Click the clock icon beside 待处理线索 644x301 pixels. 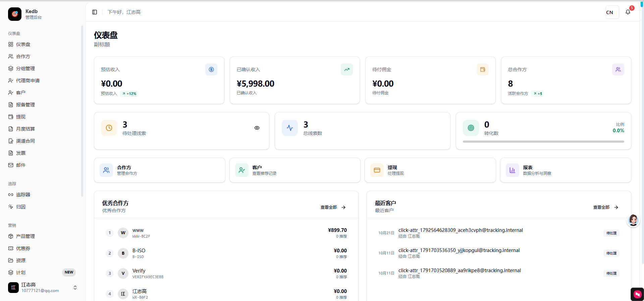109,128
